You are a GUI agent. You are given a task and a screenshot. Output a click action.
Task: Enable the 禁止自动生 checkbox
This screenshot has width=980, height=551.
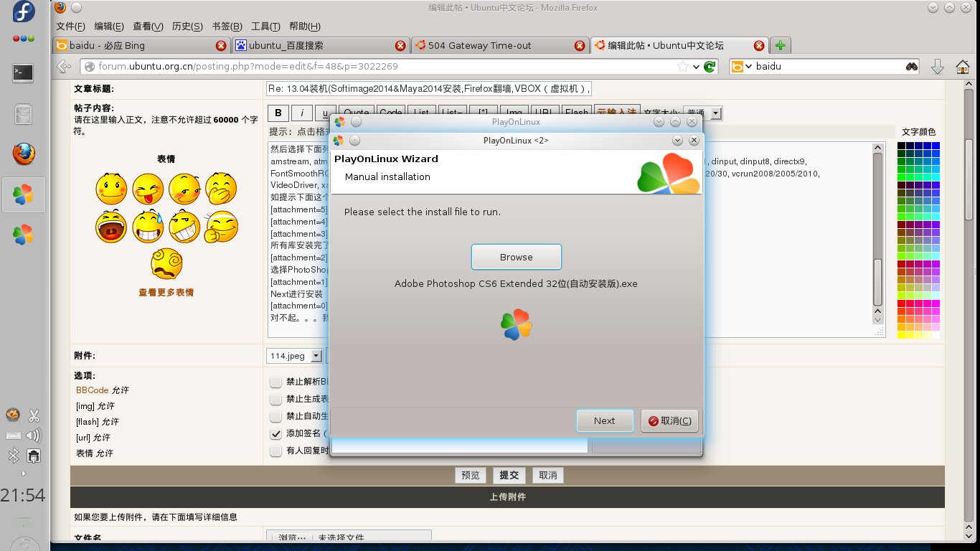(x=275, y=417)
